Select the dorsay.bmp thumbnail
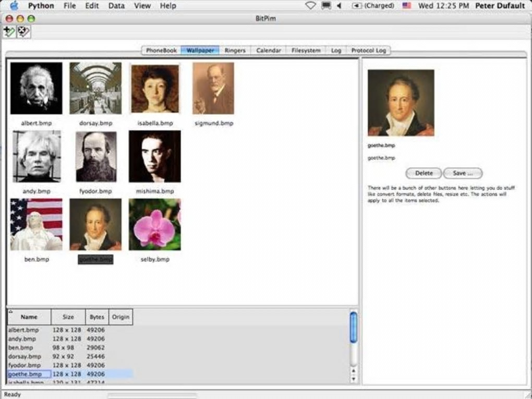Screen dimensions: 532x399 (95, 88)
